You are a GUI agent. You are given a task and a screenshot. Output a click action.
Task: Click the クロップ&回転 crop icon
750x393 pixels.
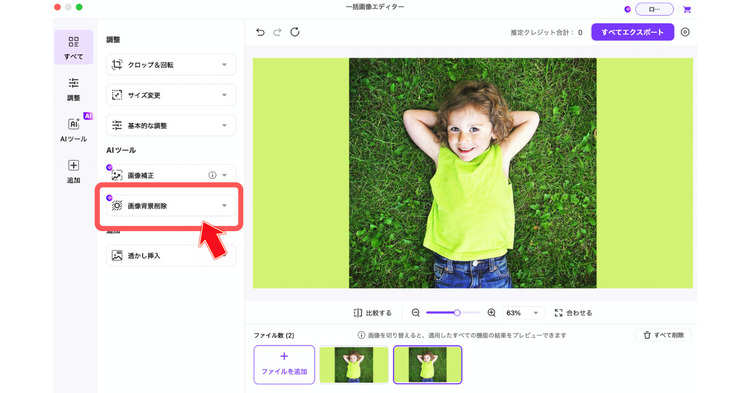tap(117, 65)
